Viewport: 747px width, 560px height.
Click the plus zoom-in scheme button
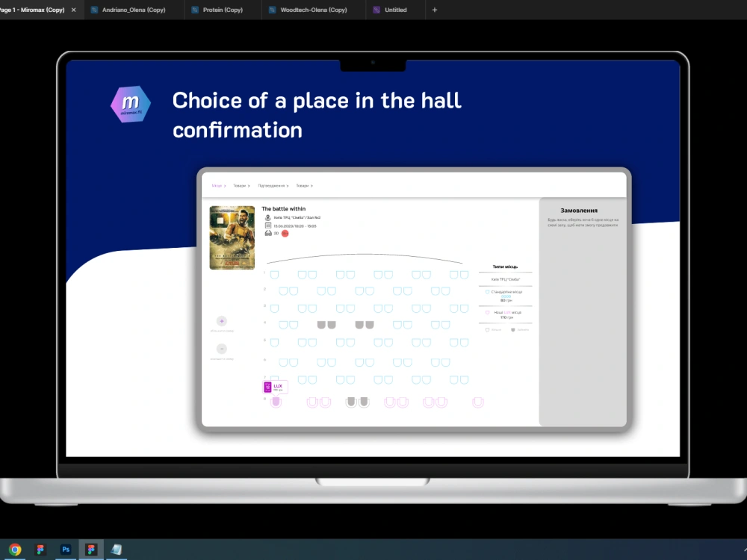pyautogui.click(x=222, y=321)
